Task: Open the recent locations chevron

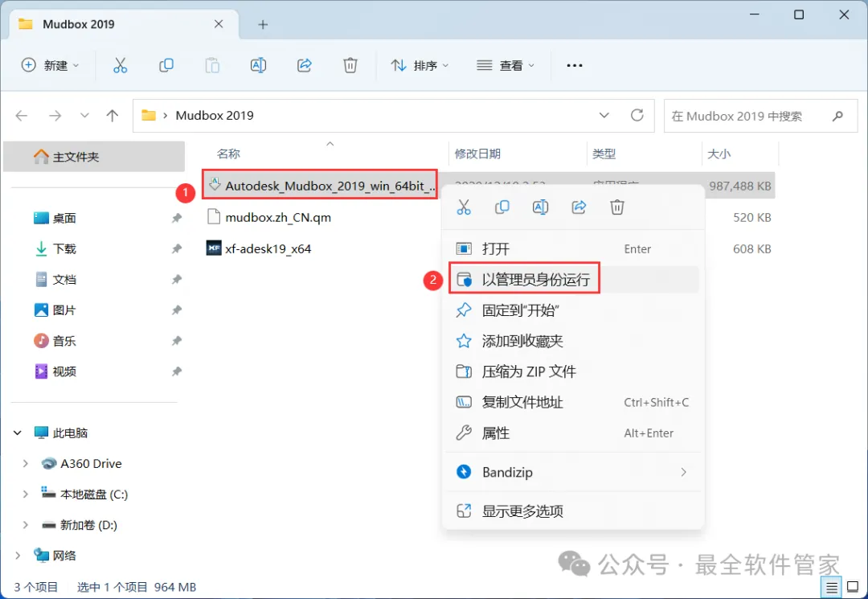Action: click(84, 116)
